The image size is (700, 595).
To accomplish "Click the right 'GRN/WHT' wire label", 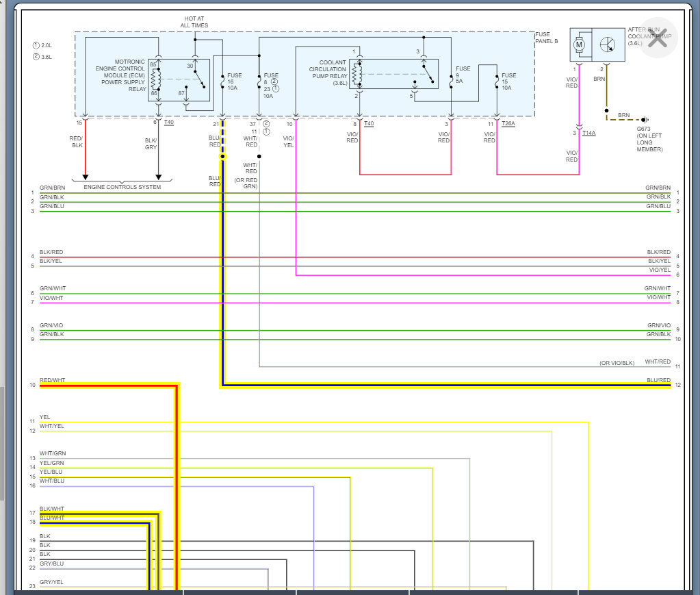I will tap(658, 288).
